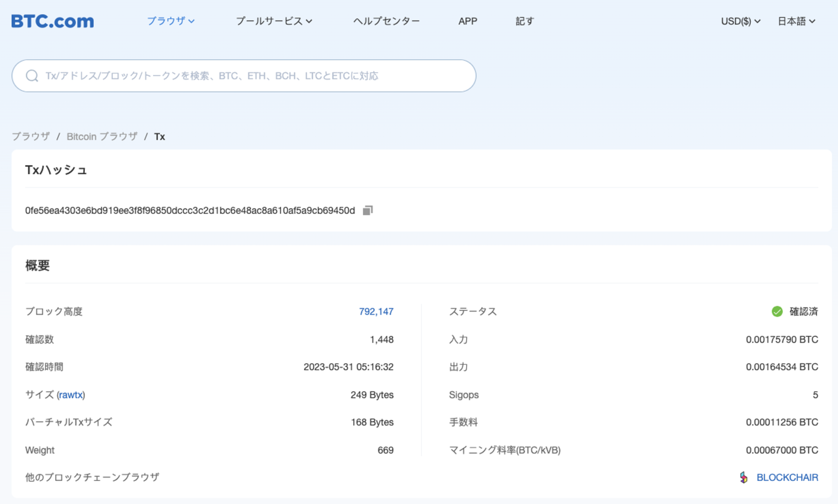This screenshot has width=838, height=504.
Task: Open block height 792,147 link
Action: [x=375, y=311]
